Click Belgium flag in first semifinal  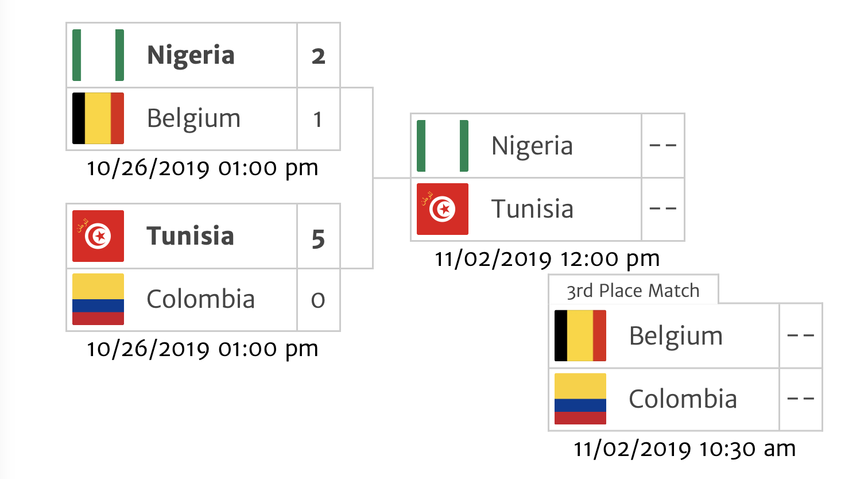tap(98, 118)
